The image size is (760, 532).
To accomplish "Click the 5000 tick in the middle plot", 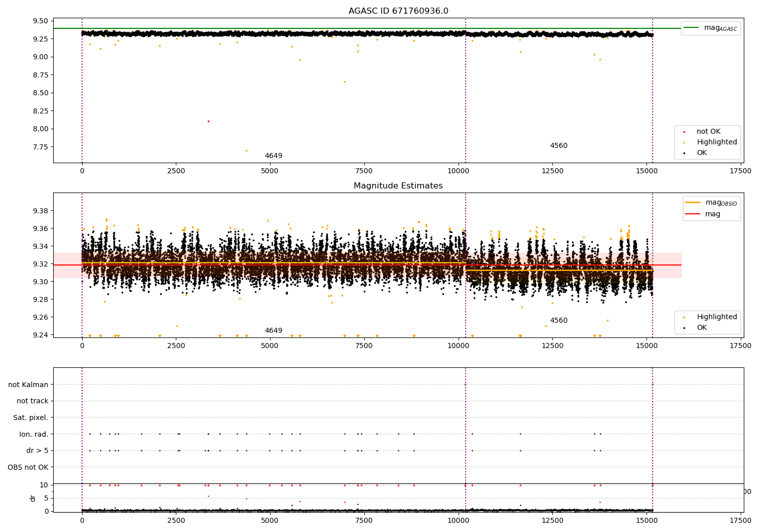I will click(x=270, y=346).
